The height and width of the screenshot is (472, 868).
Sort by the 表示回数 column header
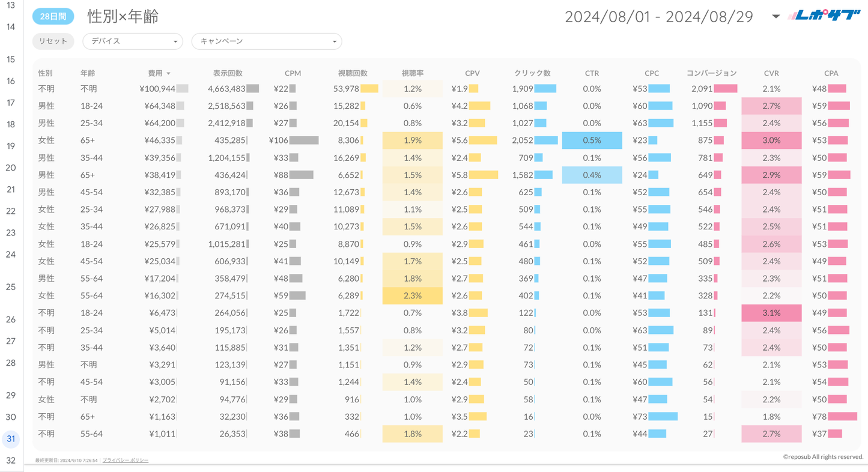pos(228,73)
